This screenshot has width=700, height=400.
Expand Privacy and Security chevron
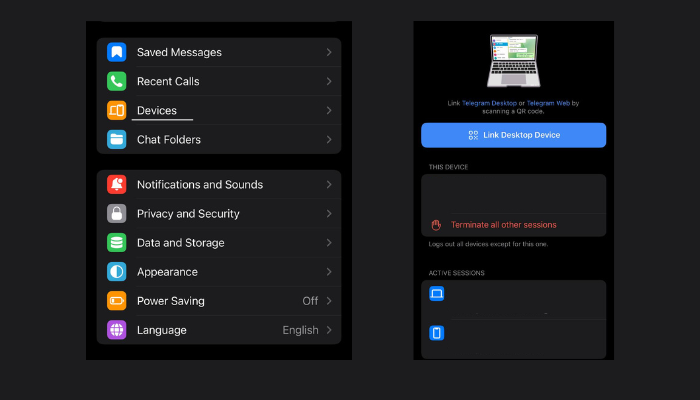[x=329, y=213]
